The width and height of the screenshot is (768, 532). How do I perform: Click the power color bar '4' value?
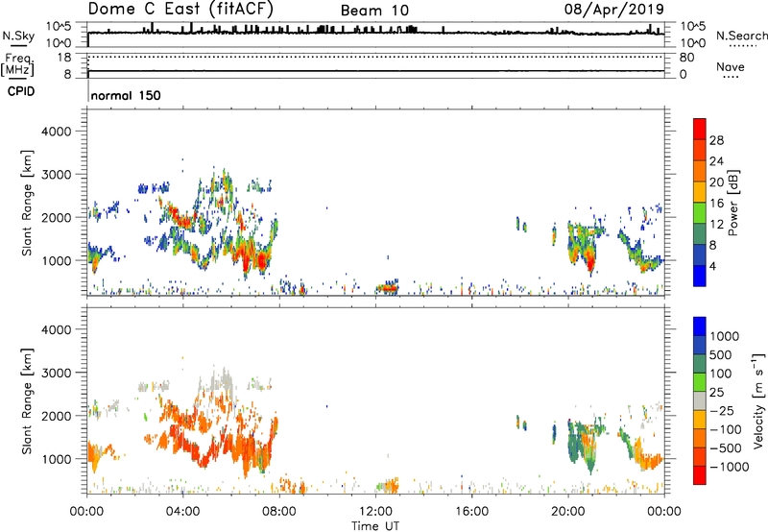(x=712, y=266)
